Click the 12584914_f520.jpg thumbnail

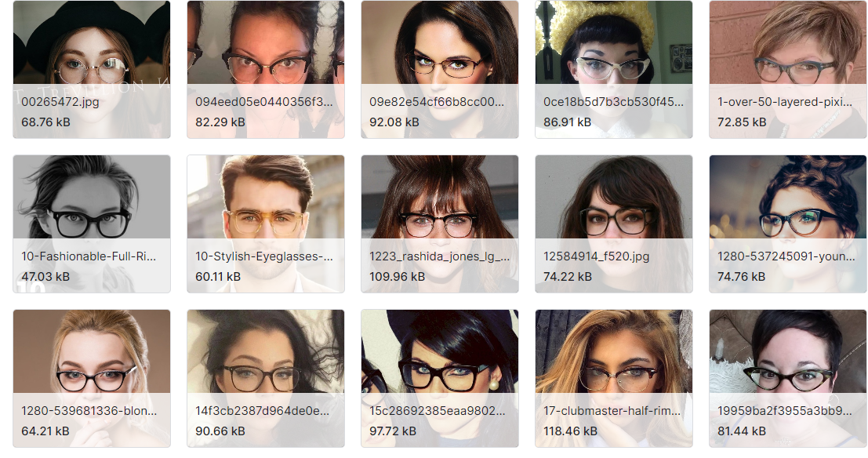point(613,224)
